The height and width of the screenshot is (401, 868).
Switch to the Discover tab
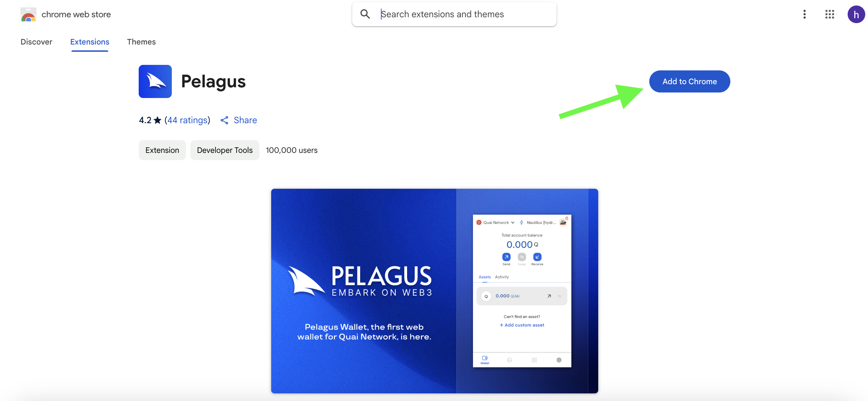pyautogui.click(x=37, y=42)
